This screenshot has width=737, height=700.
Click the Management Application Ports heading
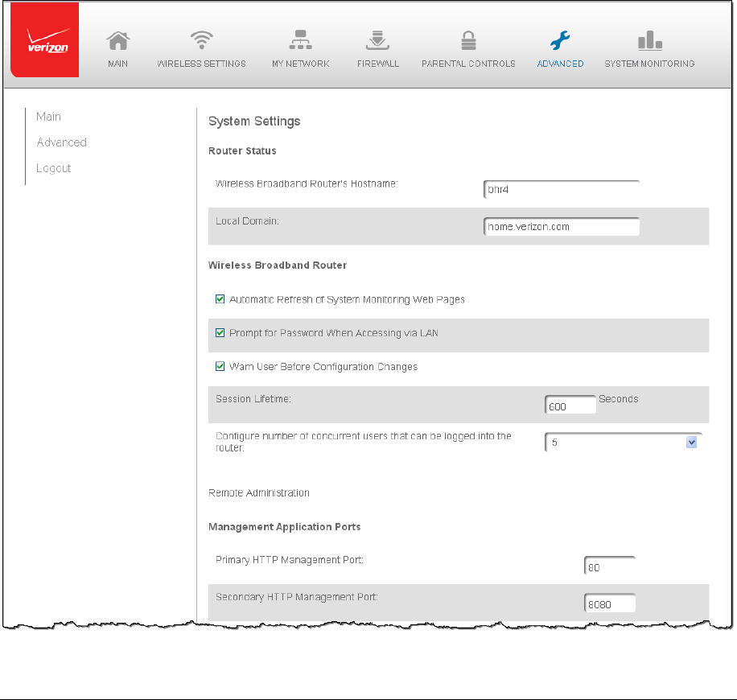coord(284,527)
